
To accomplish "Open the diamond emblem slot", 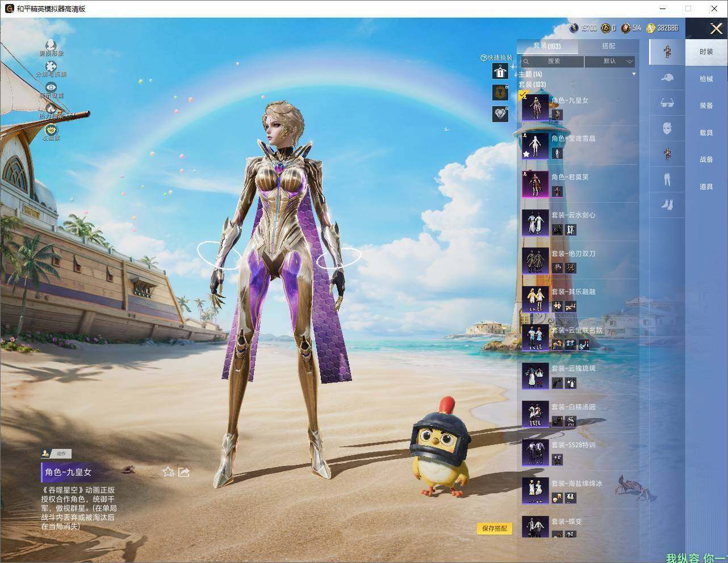I will [500, 114].
